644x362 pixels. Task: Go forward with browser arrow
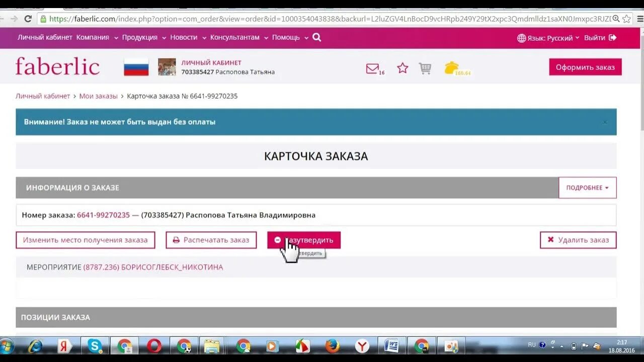(x=14, y=19)
